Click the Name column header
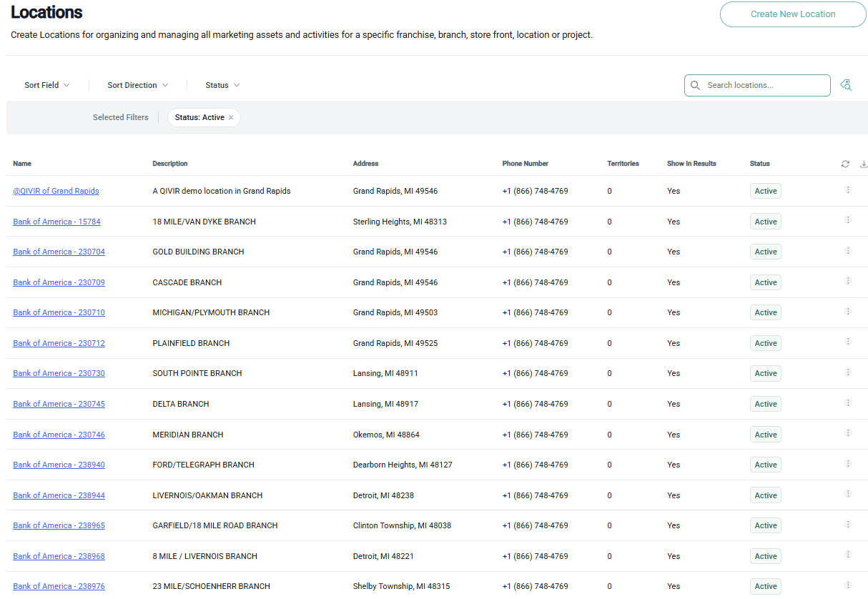Screen dimensions: 868x599 point(22,164)
